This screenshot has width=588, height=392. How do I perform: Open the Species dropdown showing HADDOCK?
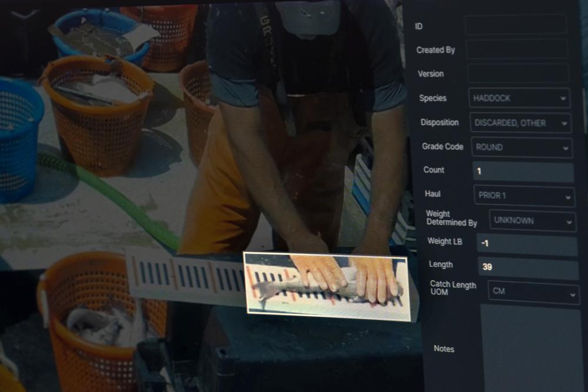(519, 98)
